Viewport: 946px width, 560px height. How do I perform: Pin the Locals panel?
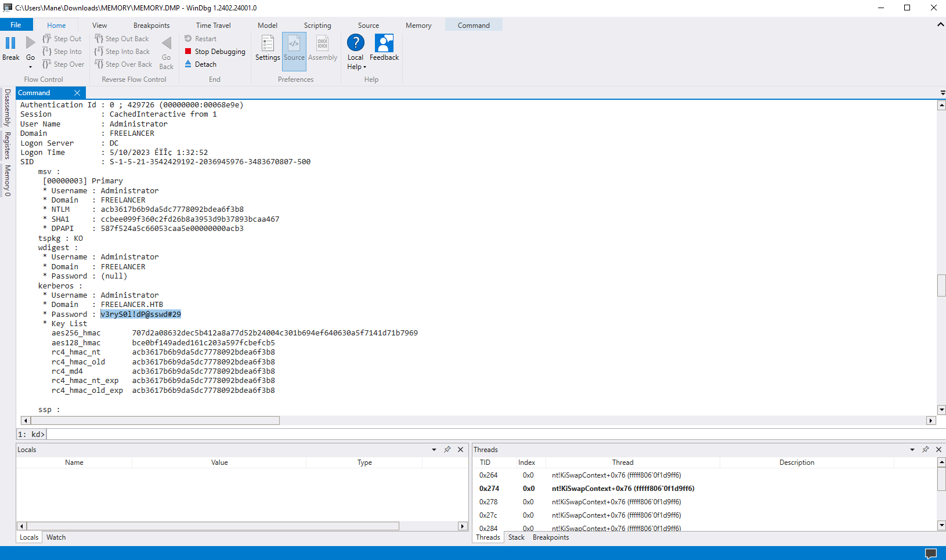point(447,450)
